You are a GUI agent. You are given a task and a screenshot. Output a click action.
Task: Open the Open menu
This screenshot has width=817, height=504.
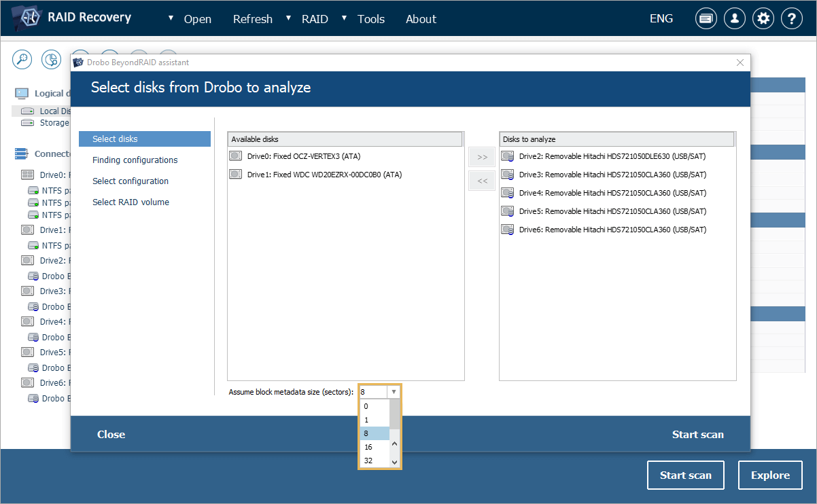198,19
